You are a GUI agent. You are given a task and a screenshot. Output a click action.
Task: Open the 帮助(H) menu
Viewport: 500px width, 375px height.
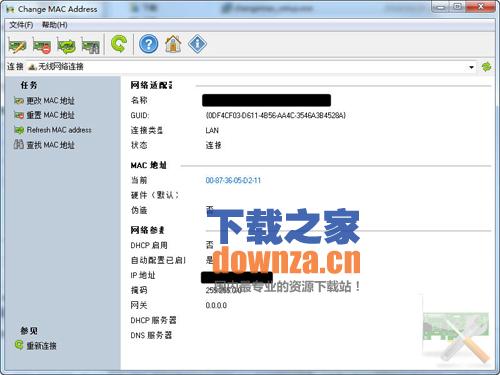pyautogui.click(x=55, y=25)
